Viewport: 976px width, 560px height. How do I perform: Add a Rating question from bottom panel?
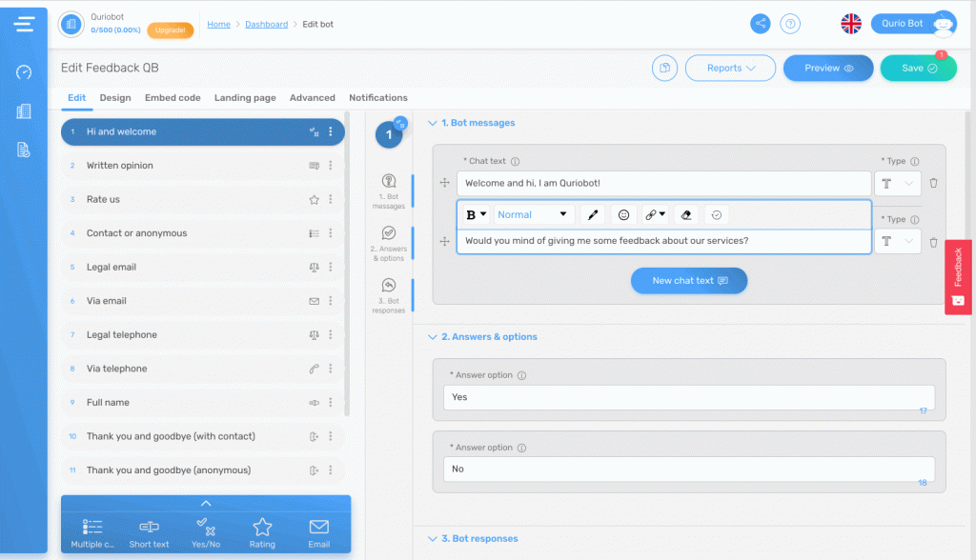coord(262,532)
